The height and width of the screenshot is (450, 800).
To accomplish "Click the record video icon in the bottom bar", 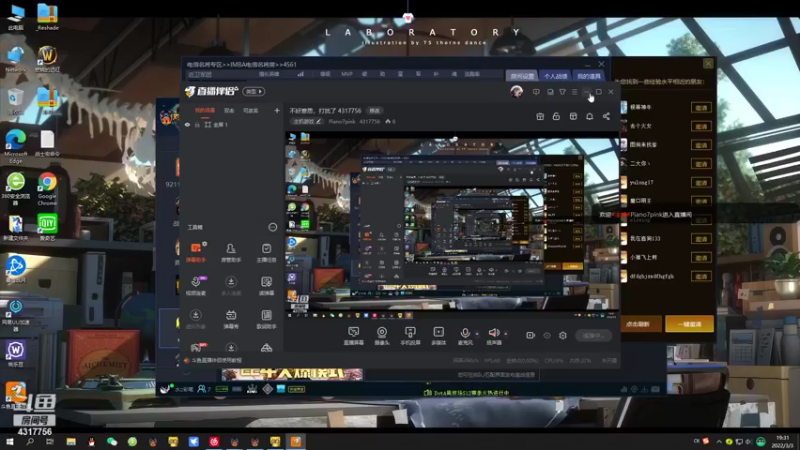I will (531, 335).
